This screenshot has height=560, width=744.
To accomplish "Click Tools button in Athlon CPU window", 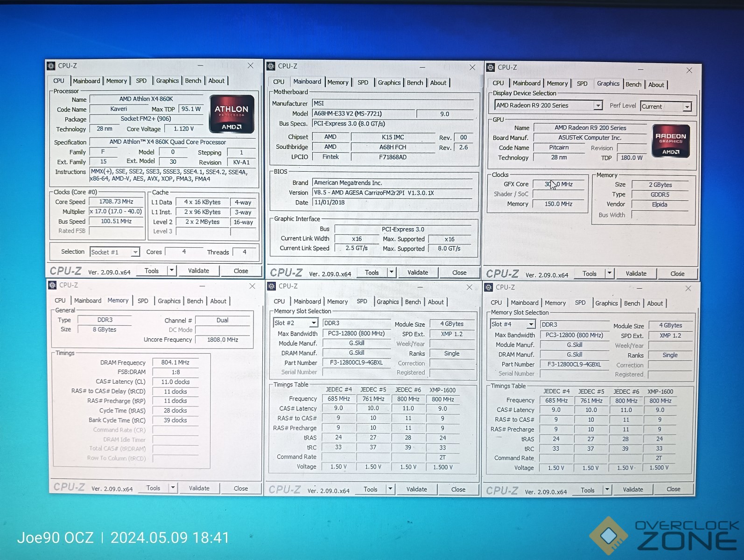I will 152,271.
